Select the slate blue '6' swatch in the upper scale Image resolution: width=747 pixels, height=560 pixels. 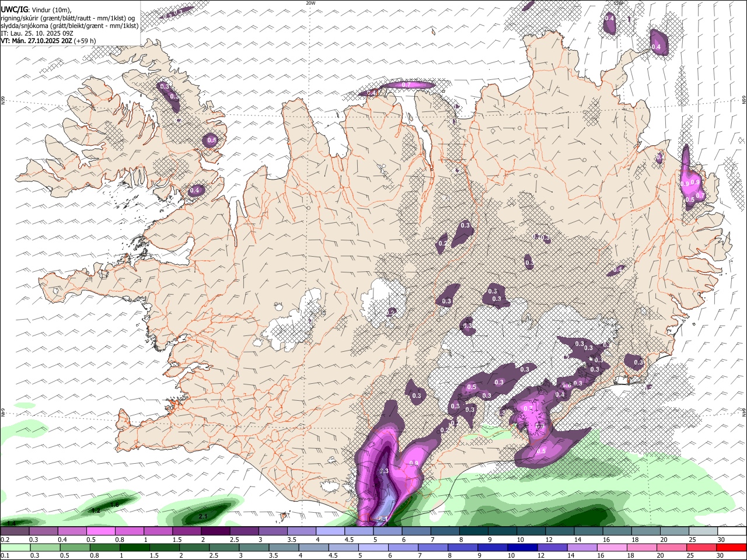coord(416,531)
